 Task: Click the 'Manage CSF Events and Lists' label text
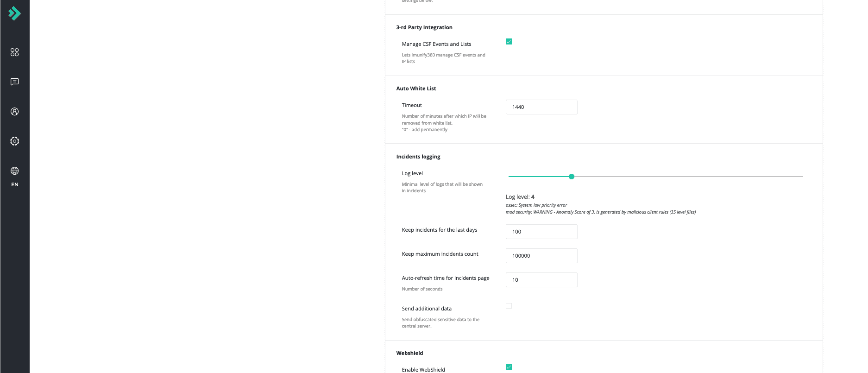click(x=436, y=44)
